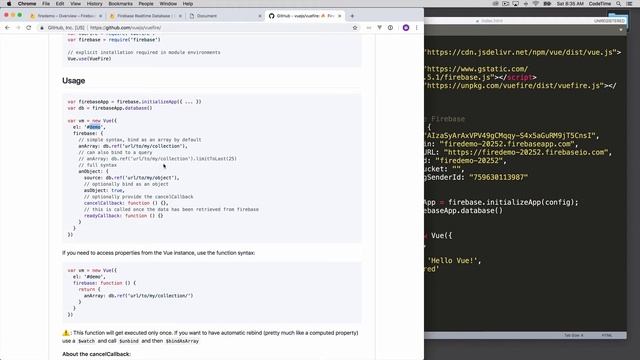640x360 pixels.
Task: Click the AirPlay display icon
Action: pos(516,4)
